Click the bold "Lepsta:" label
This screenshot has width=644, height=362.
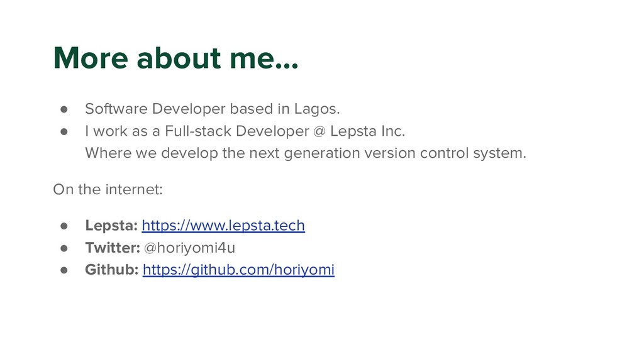[x=111, y=226]
